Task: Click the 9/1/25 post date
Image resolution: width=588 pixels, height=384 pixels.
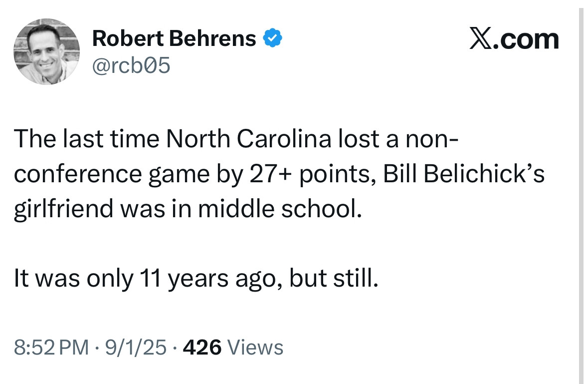Action: tap(135, 347)
